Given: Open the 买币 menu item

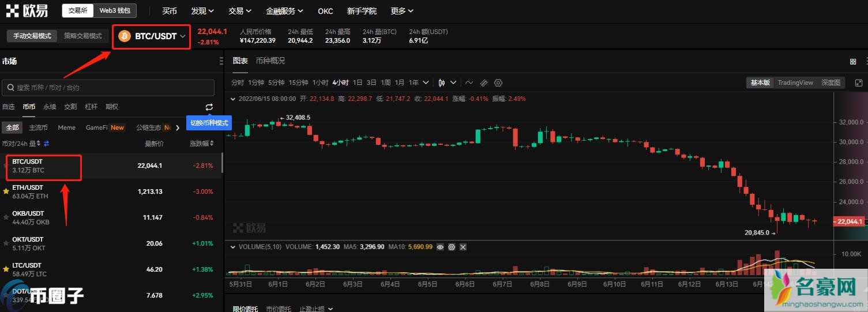Looking at the screenshot, I should pyautogui.click(x=170, y=11).
